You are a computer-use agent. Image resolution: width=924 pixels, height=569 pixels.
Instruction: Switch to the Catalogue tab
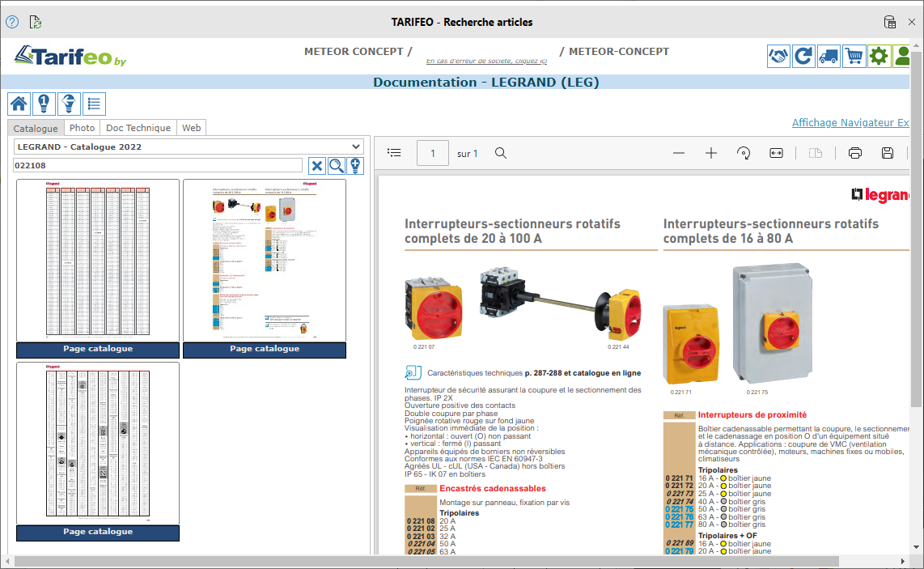36,128
